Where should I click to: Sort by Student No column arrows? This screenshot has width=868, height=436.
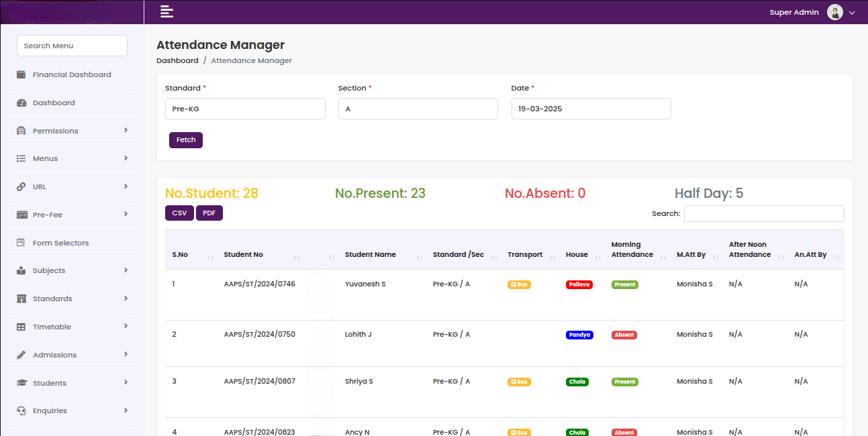297,258
